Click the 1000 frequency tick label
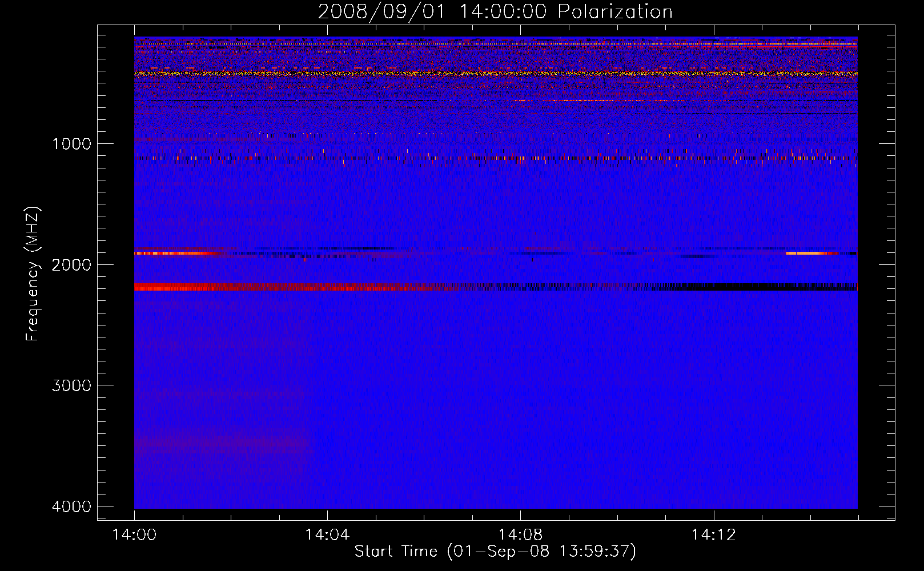 click(71, 144)
